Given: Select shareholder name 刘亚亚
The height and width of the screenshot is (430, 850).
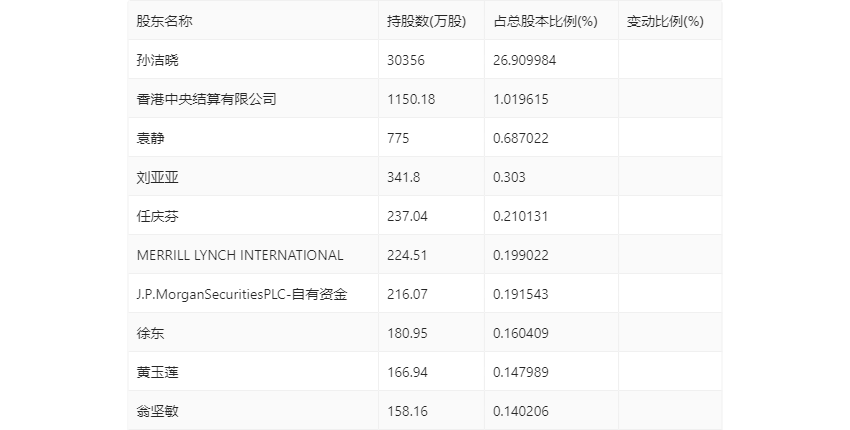Looking at the screenshot, I should (157, 177).
